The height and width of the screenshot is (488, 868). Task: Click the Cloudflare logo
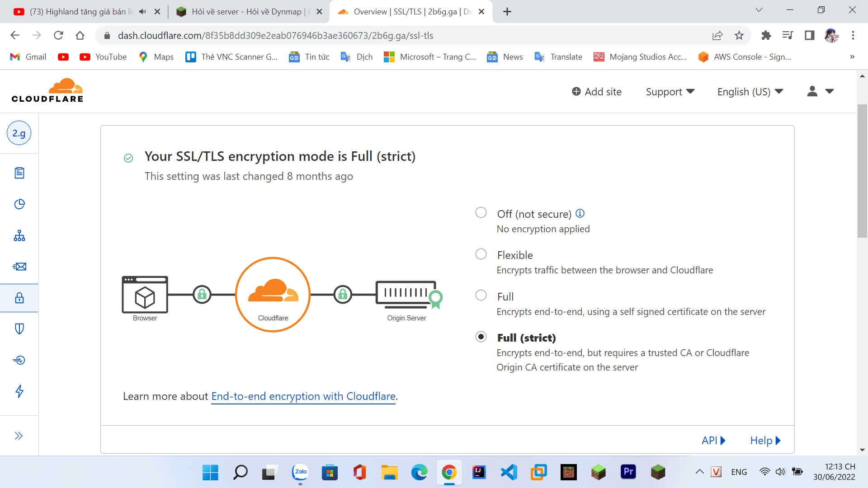pyautogui.click(x=47, y=91)
